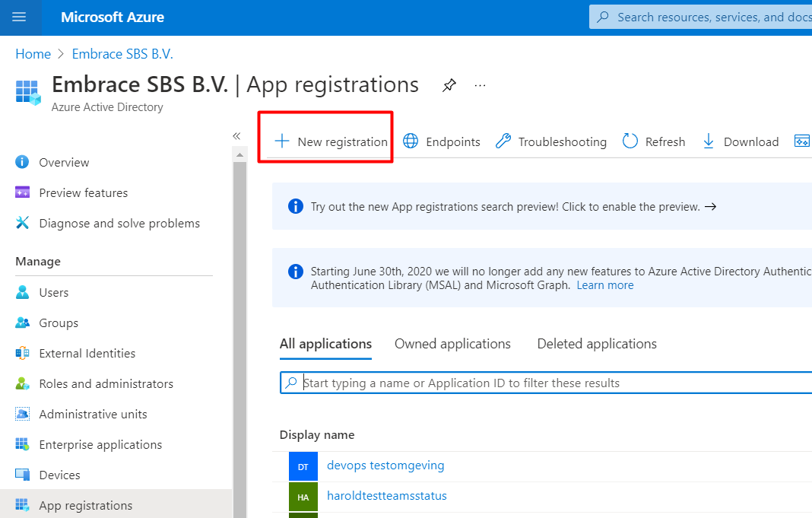
Task: Open the hamburger portal menu
Action: point(19,17)
